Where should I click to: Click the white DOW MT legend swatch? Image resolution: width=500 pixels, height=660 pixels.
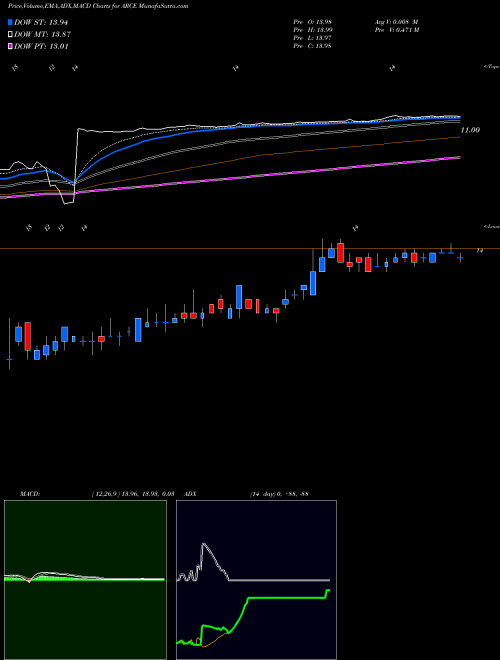[x=10, y=35]
